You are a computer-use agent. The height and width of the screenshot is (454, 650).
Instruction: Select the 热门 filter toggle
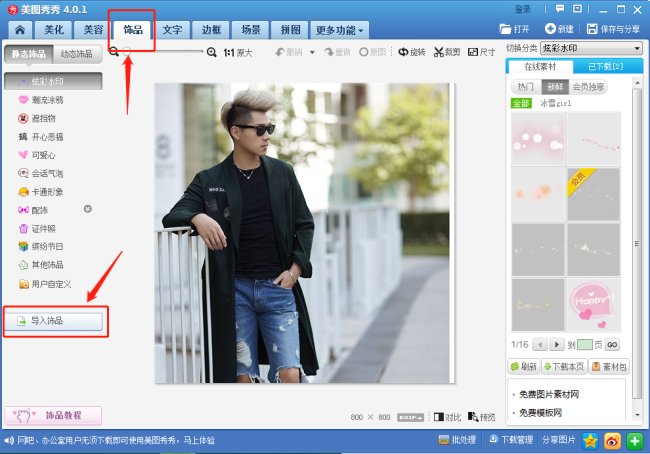point(526,87)
